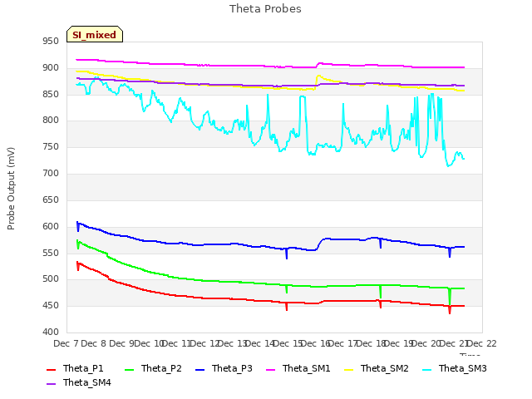Click the cyan Theta_SM3 legend swatch

426,369
